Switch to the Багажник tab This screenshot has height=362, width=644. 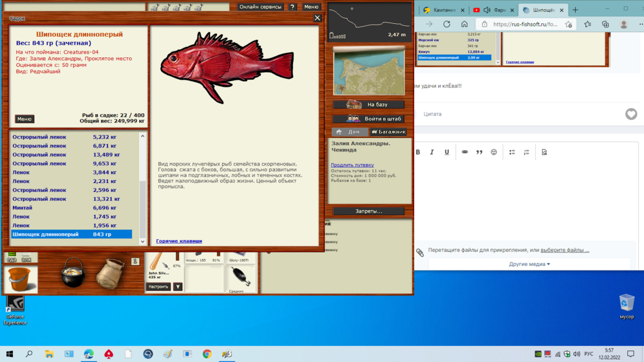pyautogui.click(x=388, y=132)
